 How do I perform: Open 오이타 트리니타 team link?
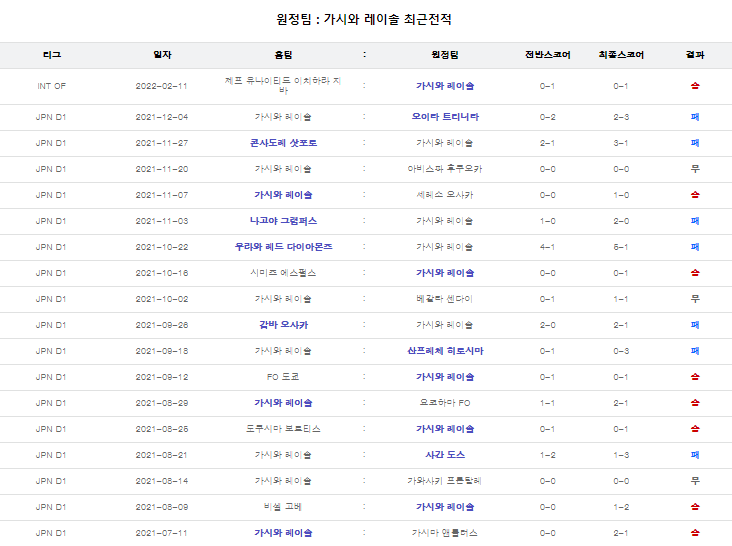click(445, 117)
